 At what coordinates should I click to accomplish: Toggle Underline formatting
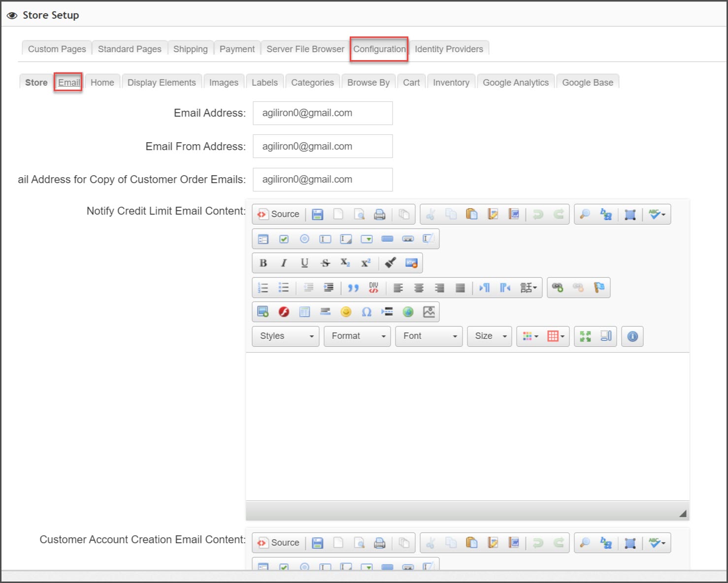pyautogui.click(x=304, y=263)
